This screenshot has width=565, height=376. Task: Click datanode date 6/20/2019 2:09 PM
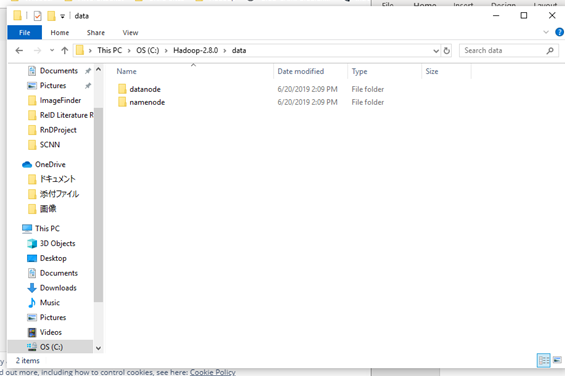tap(307, 89)
